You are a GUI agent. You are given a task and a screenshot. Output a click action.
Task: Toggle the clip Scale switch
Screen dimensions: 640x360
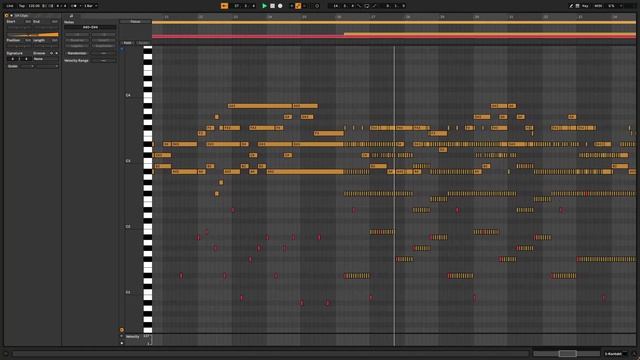coord(13,66)
